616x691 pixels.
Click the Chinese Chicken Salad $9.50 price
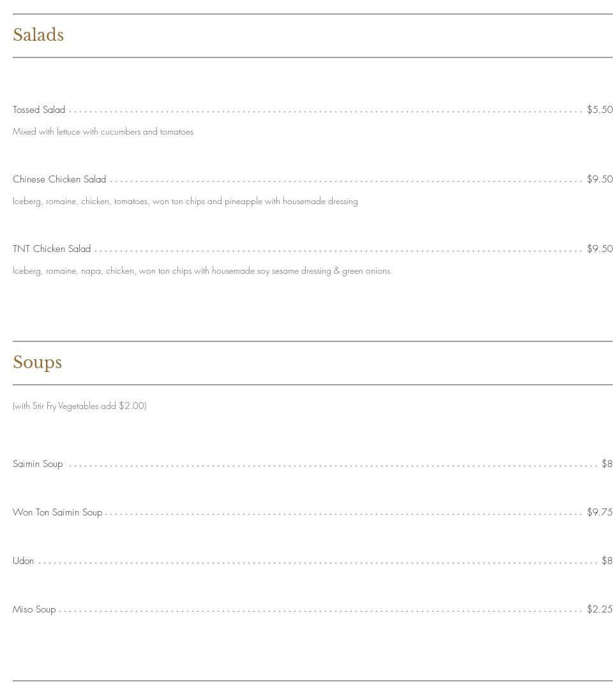[599, 179]
